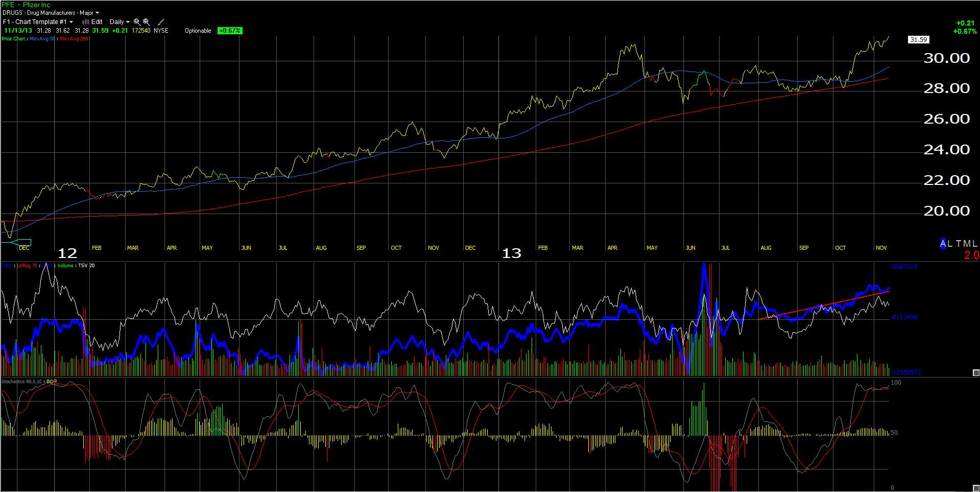Click the bar chart icon beside Edit
This screenshot has width=980, height=492.
86,22
